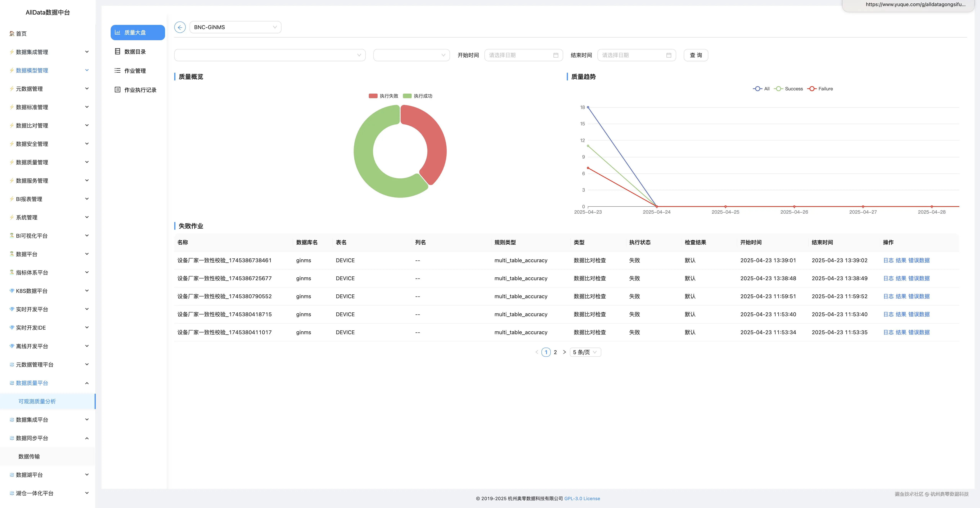Expand the 数据质量管理 sidebar menu
The height and width of the screenshot is (508, 980).
click(x=49, y=162)
